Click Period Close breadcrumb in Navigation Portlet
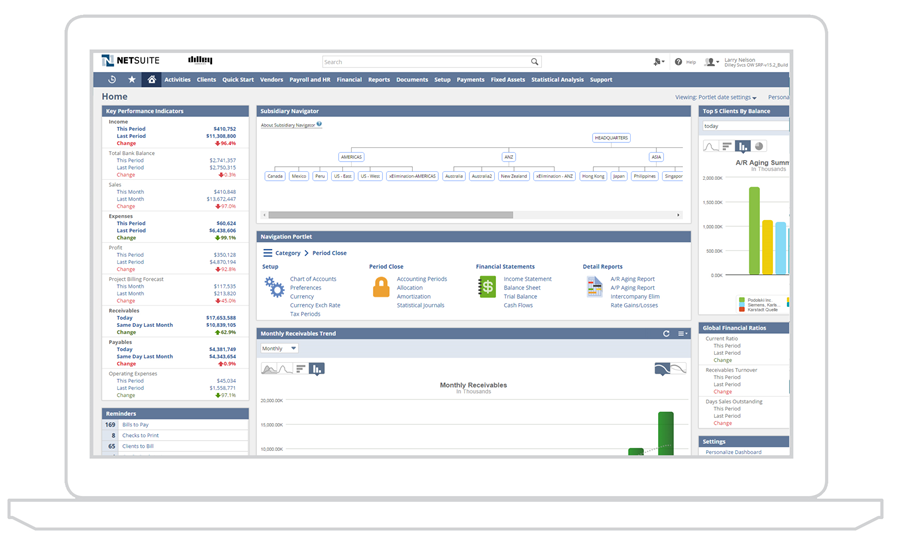The height and width of the screenshot is (550, 900). tap(329, 253)
